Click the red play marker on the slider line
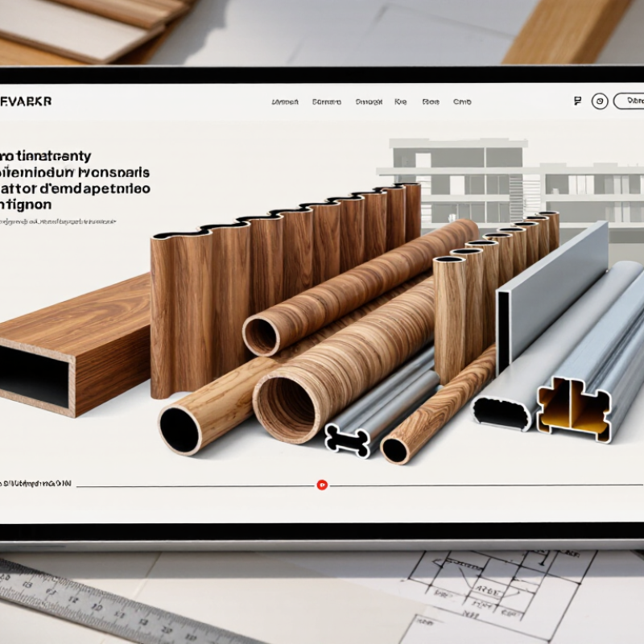Viewport: 644px width, 644px height. coord(323,485)
